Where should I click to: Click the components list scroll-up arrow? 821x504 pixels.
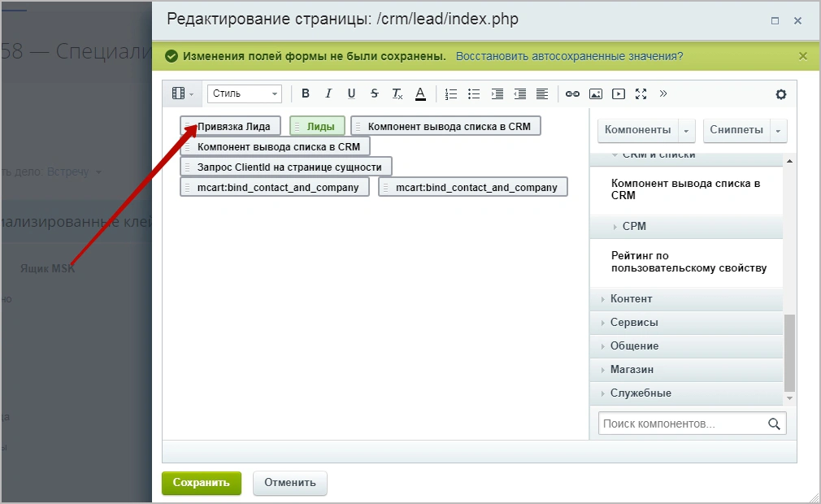[x=789, y=161]
